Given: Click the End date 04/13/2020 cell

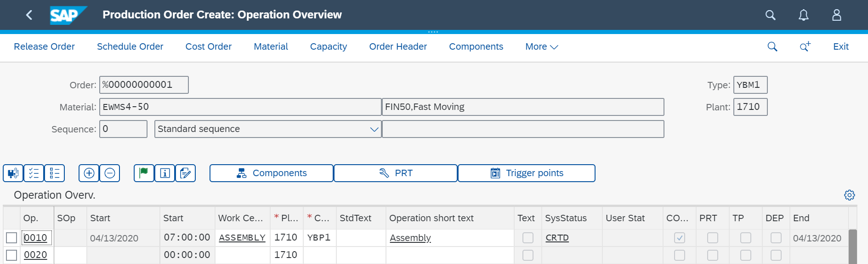Looking at the screenshot, I should 818,238.
